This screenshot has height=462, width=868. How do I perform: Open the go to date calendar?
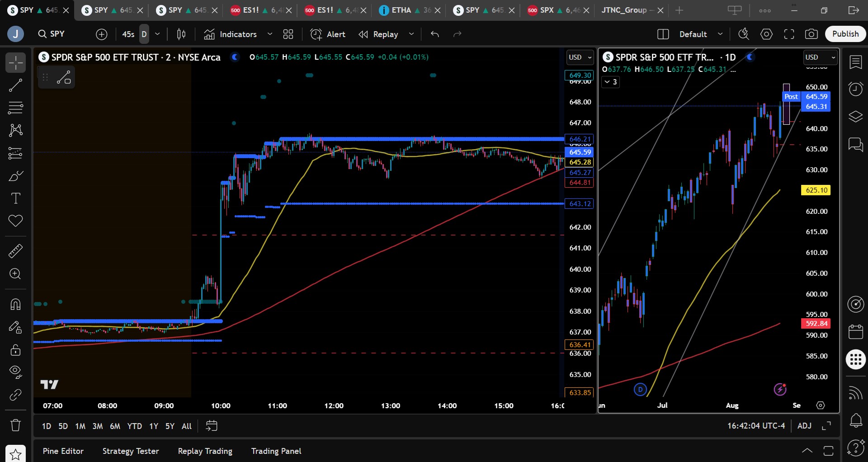212,426
